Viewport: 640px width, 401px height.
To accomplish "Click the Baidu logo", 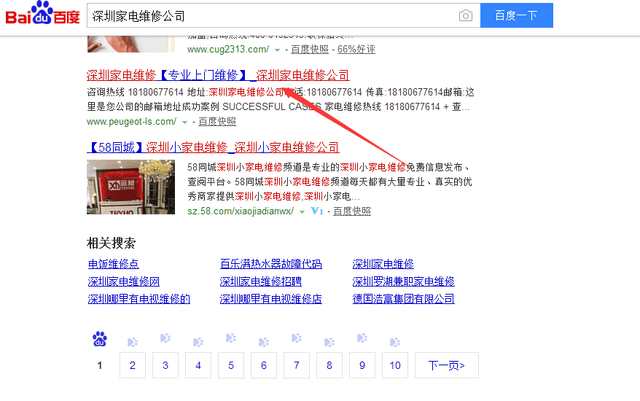I will [x=42, y=13].
